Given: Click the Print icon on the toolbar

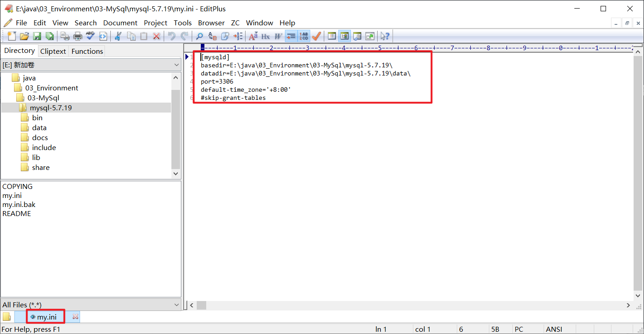Looking at the screenshot, I should pyautogui.click(x=77, y=36).
